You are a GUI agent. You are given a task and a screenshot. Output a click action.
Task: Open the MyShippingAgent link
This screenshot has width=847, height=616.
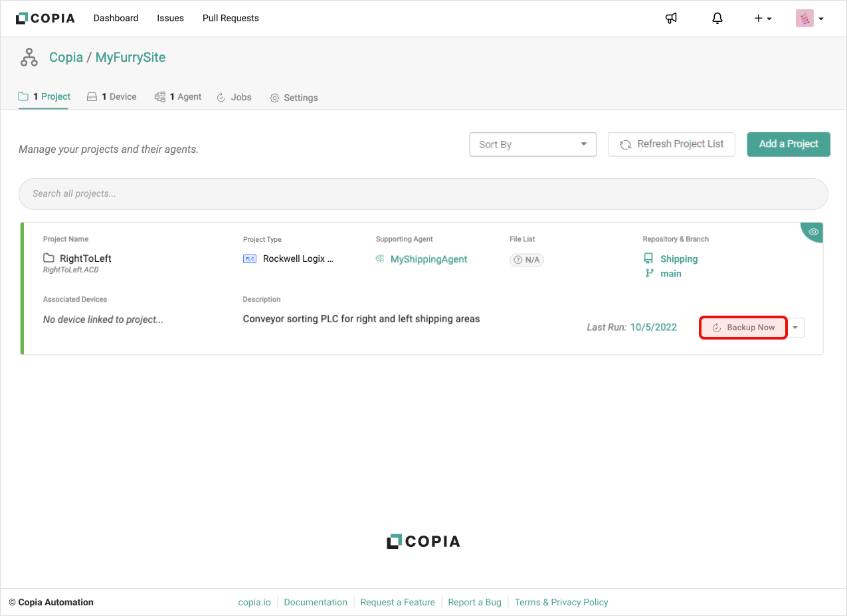[x=429, y=259]
